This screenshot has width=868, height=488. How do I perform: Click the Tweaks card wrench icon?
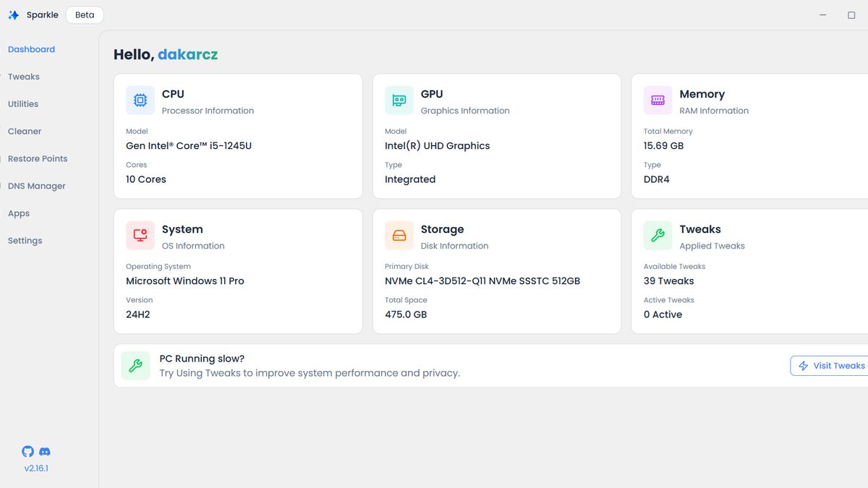(658, 236)
